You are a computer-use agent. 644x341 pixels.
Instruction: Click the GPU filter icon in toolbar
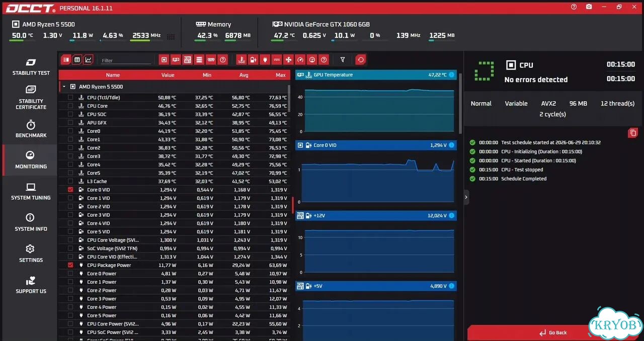point(176,60)
